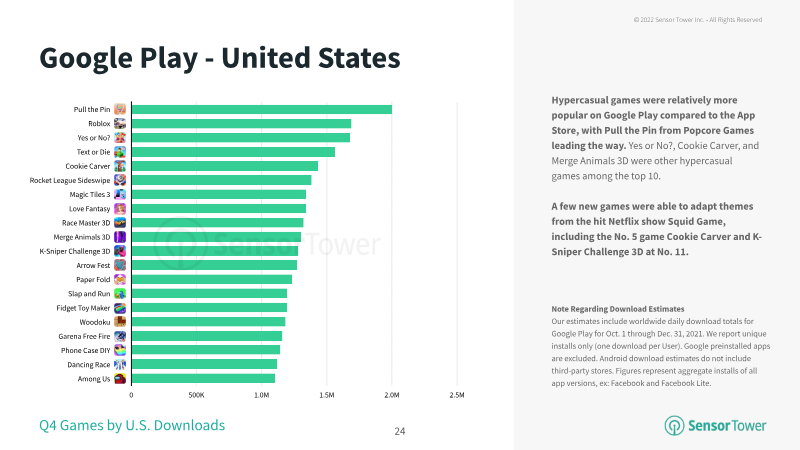
Task: Click the Woodoku app icon
Action: click(x=120, y=322)
